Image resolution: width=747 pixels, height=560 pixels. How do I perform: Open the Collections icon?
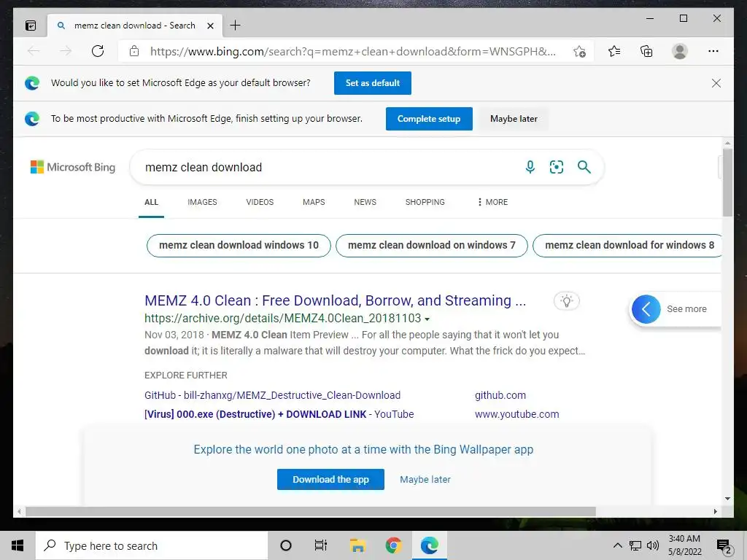pos(646,51)
